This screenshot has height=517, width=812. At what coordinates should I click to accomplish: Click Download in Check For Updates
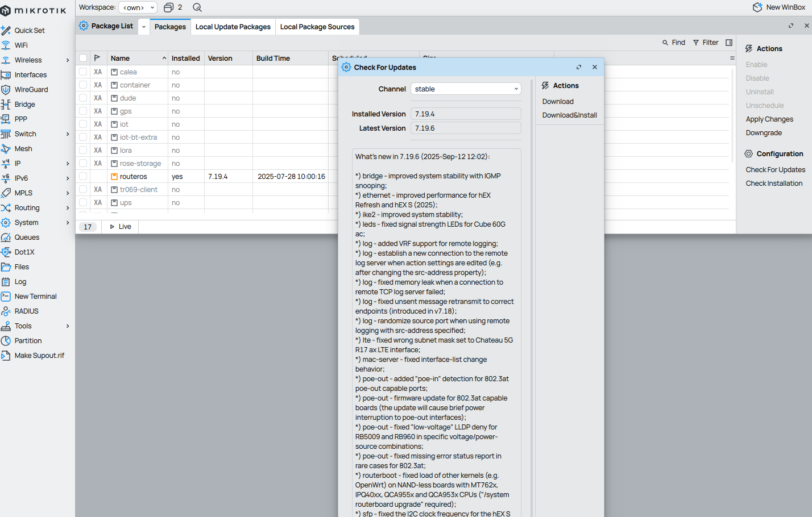point(558,102)
